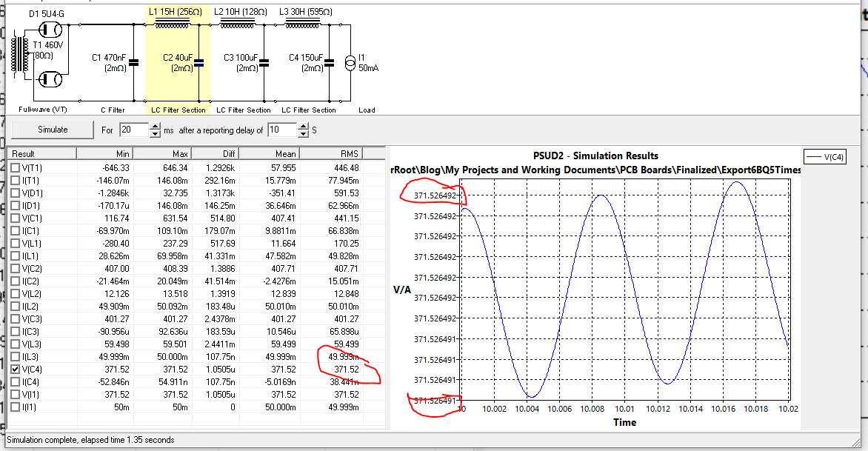Enable the I(C2) result checkbox
This screenshot has width=868, height=451.
coord(15,281)
